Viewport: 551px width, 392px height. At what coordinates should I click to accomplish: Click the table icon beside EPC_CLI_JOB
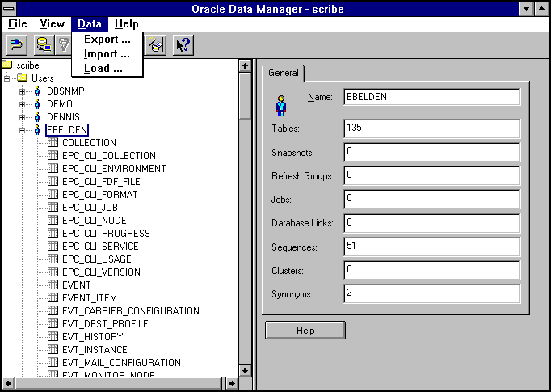(53, 208)
